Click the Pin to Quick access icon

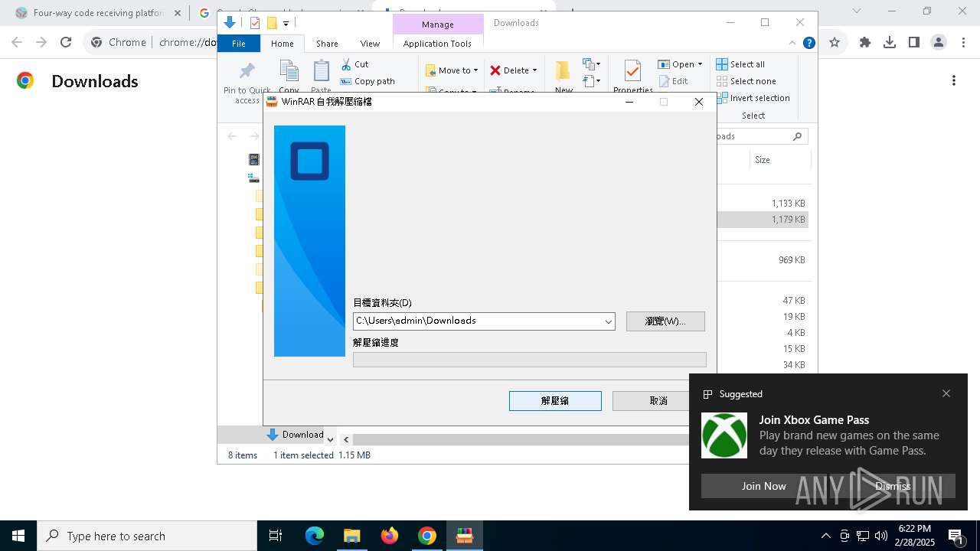coord(247,72)
